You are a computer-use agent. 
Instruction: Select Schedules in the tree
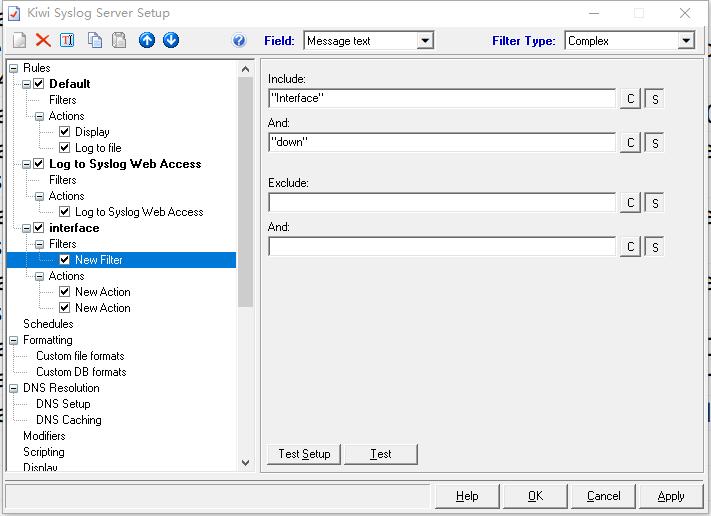tap(48, 324)
